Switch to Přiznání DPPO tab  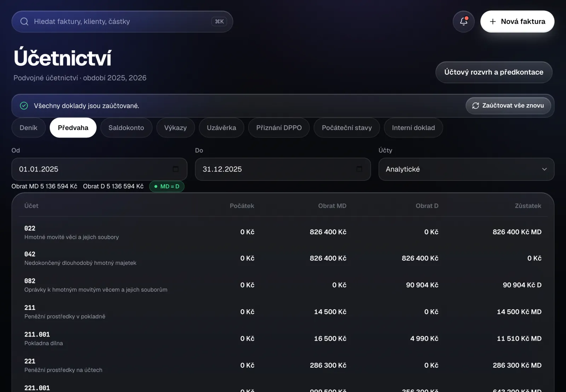tap(279, 128)
